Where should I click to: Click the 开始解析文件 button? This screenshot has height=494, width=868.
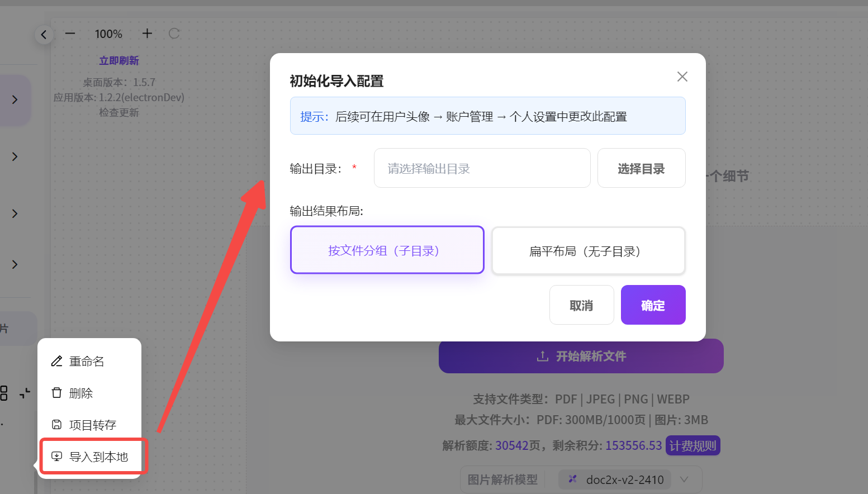[x=581, y=356]
